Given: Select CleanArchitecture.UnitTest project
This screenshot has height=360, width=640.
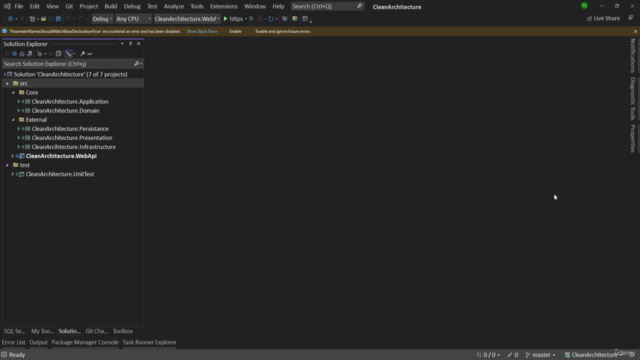Looking at the screenshot, I should point(60,174).
